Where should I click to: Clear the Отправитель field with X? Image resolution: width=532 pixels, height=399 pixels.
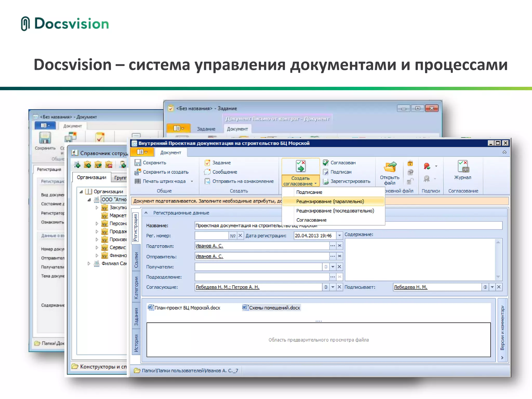tap(340, 256)
